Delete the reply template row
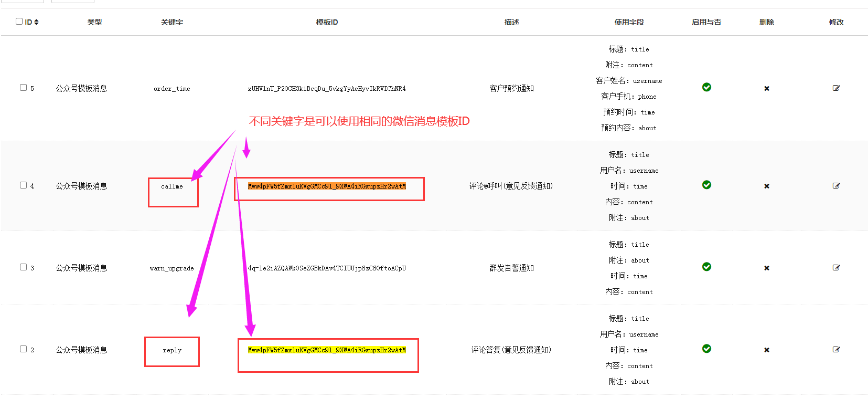Viewport: 868px width, 398px height. coord(767,350)
